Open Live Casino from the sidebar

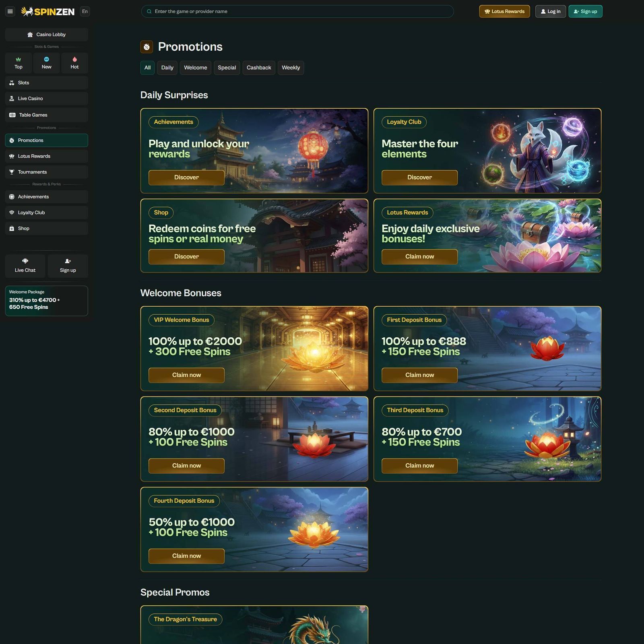pyautogui.click(x=46, y=99)
